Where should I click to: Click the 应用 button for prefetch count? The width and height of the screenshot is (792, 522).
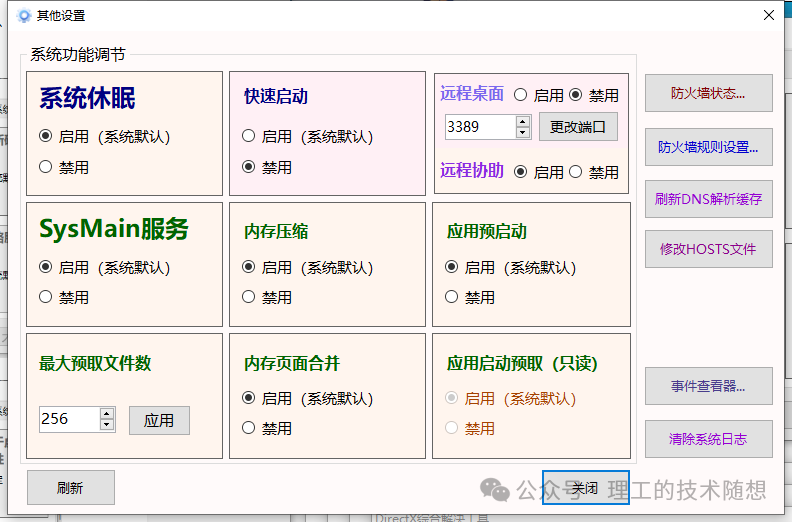point(159,420)
